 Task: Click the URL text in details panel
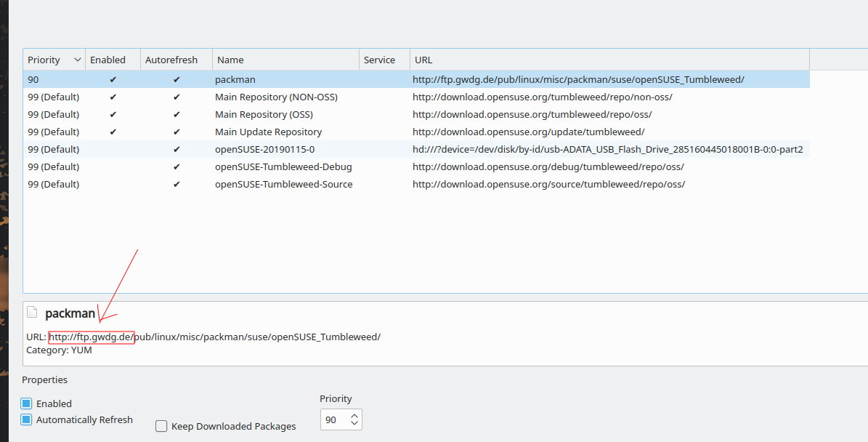[203, 337]
